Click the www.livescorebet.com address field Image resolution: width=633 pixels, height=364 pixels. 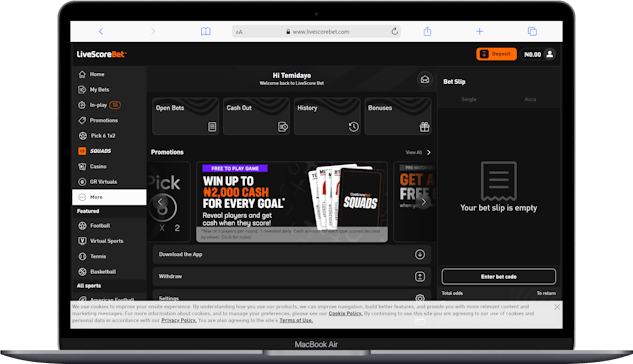click(316, 31)
